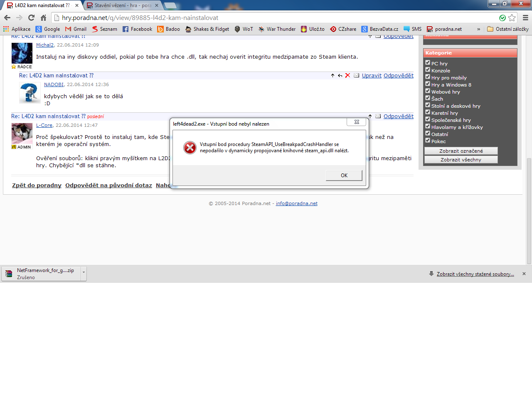Open the Ostatní záložky bookmarks folder

coord(508,29)
